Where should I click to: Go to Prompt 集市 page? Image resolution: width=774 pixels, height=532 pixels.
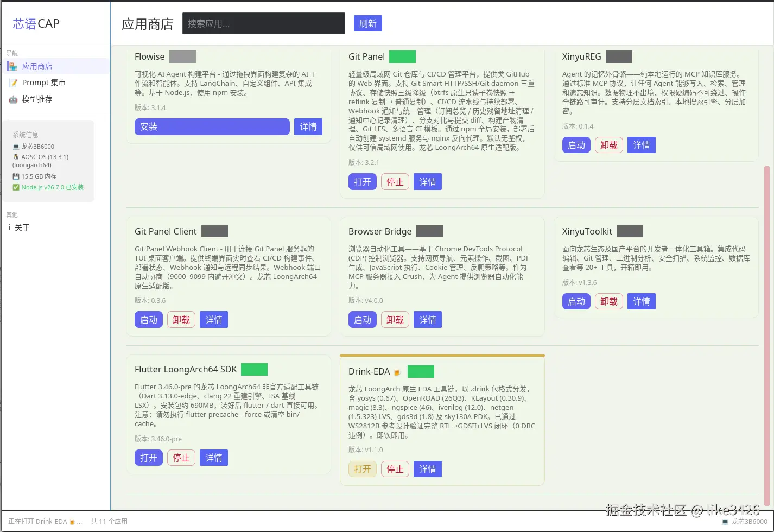(x=56, y=83)
